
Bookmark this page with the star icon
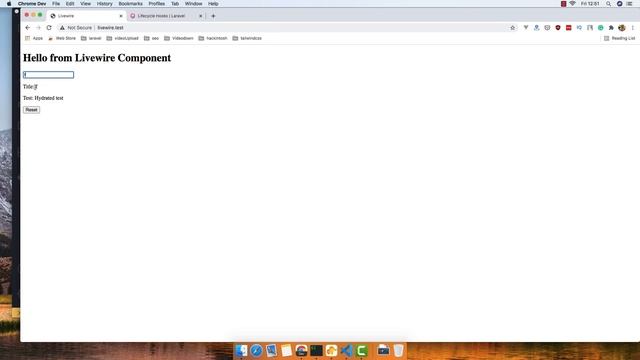click(513, 28)
